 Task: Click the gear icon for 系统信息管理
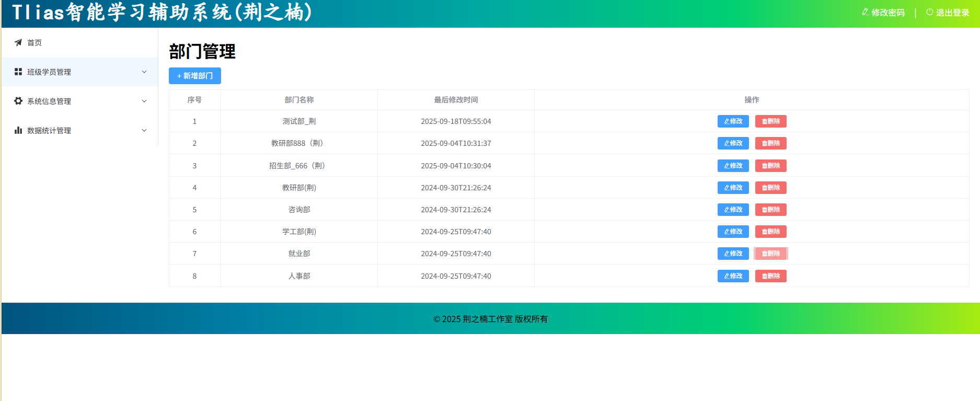tap(18, 101)
